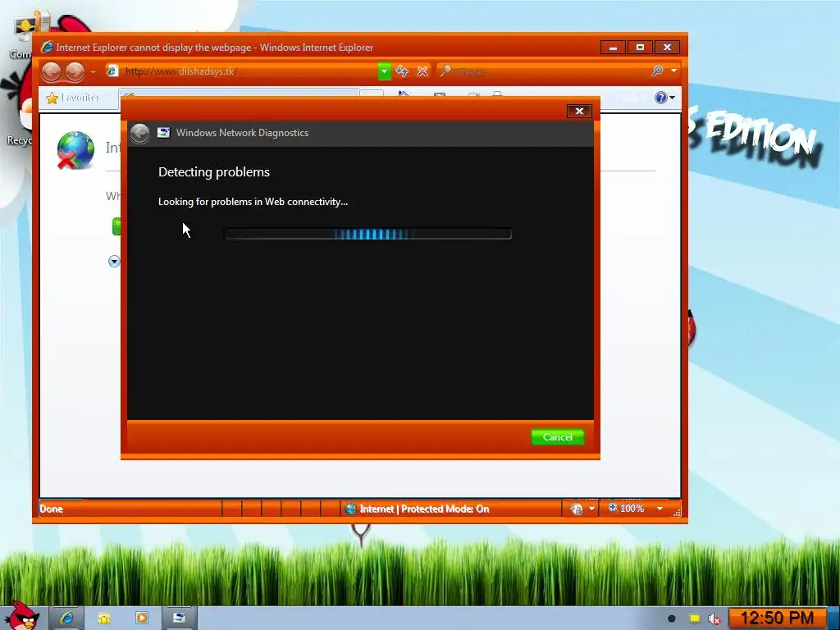
Task: Open the media player taskbar icon
Action: [x=141, y=619]
